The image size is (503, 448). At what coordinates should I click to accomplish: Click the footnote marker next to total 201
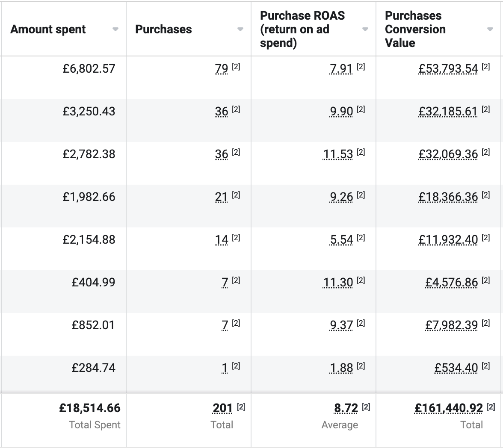241,407
